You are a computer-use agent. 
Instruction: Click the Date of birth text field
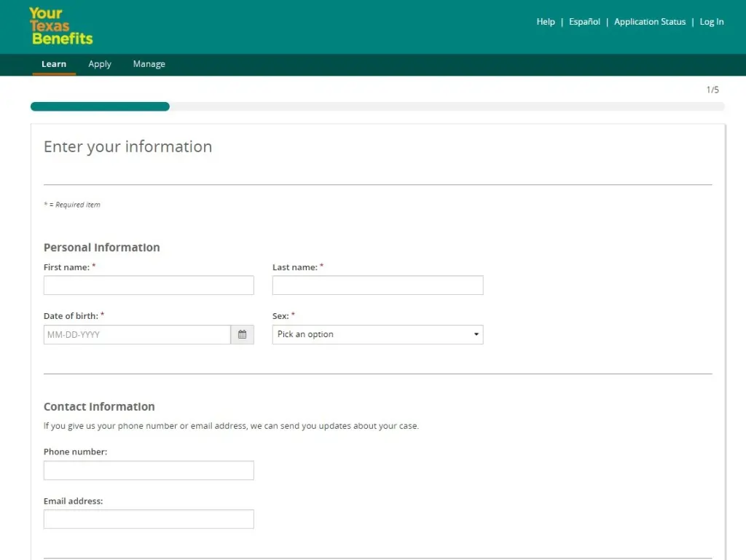tap(137, 335)
